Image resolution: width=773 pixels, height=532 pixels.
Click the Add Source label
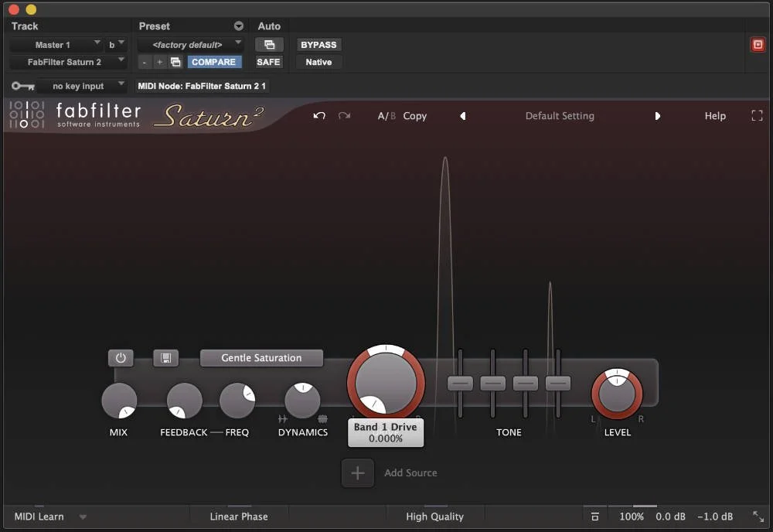[x=410, y=472]
